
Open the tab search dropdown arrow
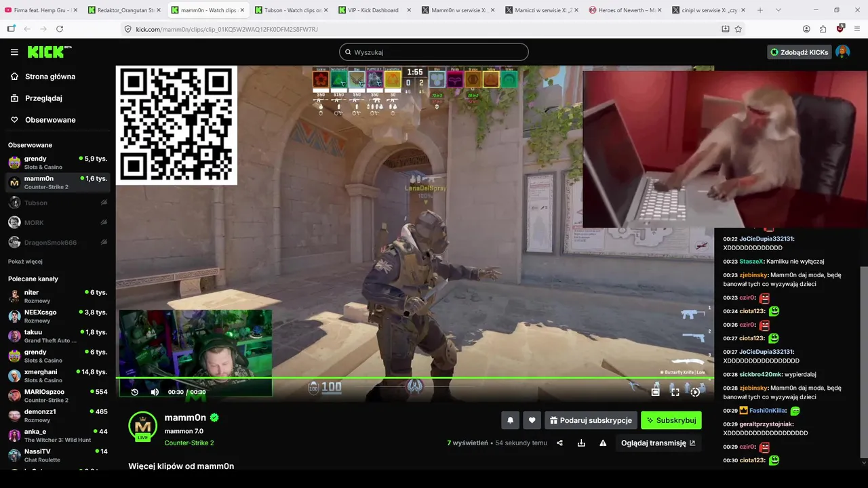click(x=778, y=10)
